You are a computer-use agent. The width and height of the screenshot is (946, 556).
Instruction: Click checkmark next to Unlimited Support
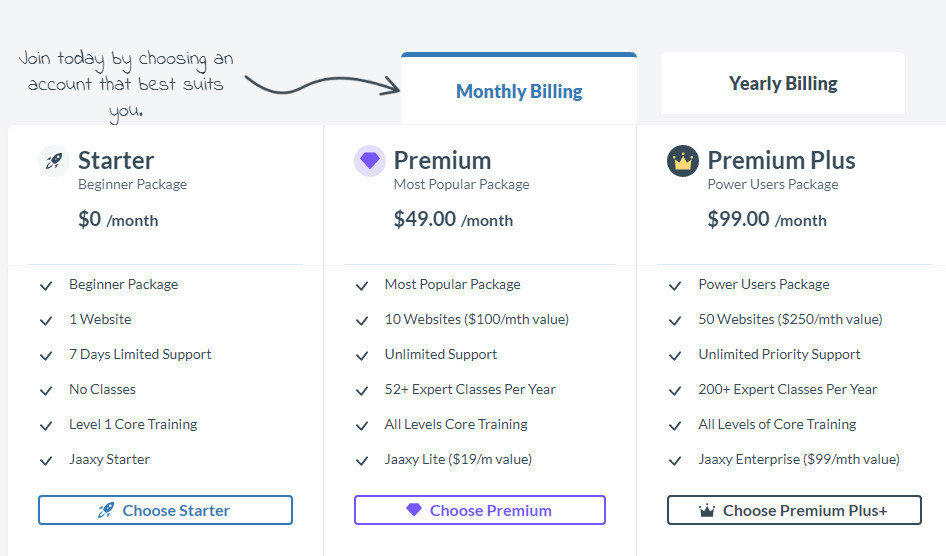point(362,355)
